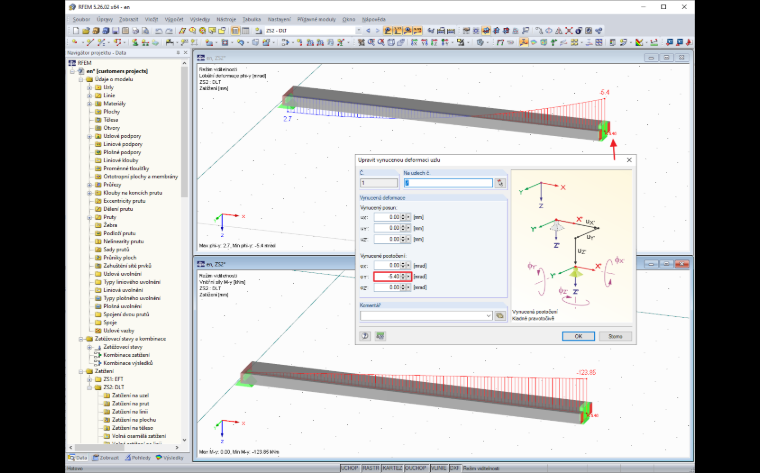This screenshot has height=473, width=760.
Task: Expand the Materiály tree node
Action: pyautogui.click(x=89, y=104)
